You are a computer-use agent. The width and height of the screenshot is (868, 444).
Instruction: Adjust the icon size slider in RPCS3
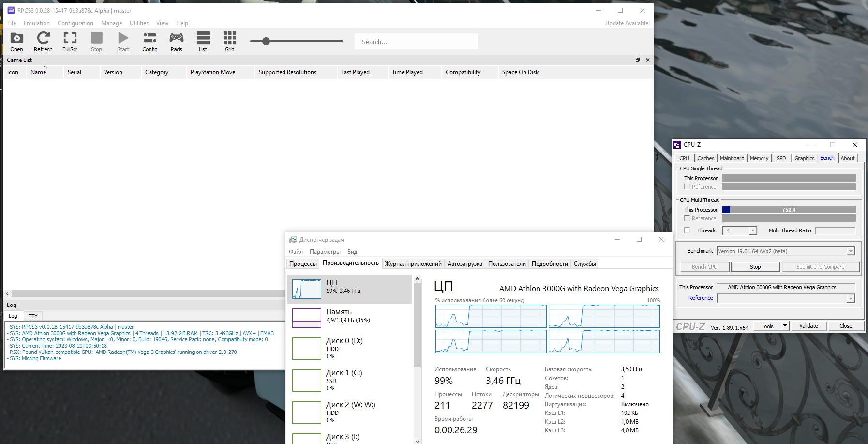click(266, 41)
